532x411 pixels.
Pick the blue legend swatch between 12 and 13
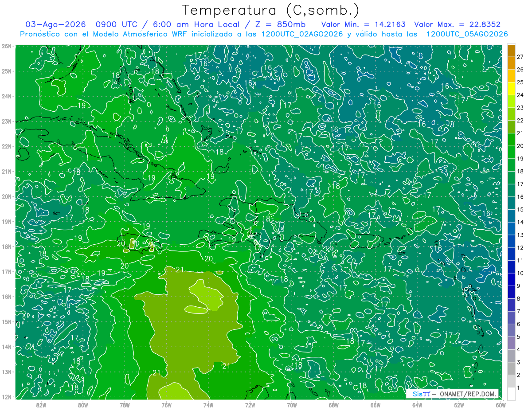point(511,241)
